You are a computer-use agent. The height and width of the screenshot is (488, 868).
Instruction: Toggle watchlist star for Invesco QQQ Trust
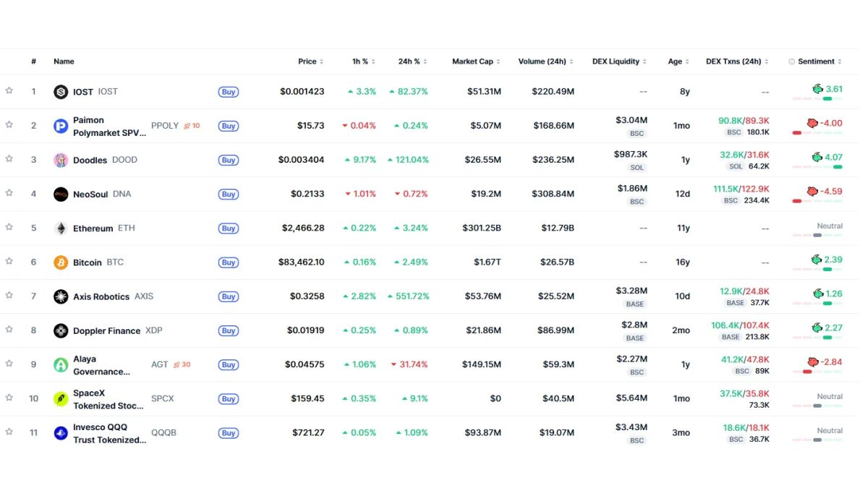click(9, 432)
